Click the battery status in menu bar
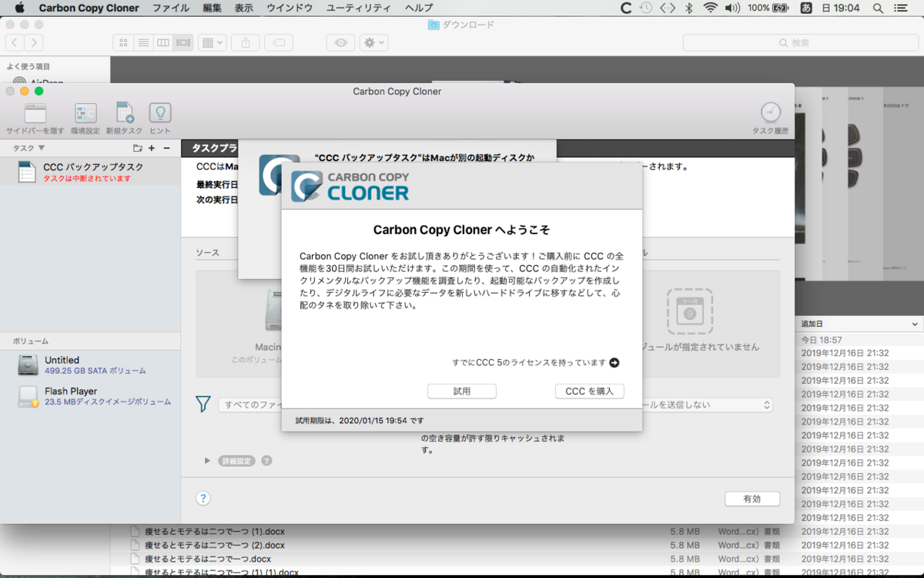The width and height of the screenshot is (924, 578). tap(770, 8)
